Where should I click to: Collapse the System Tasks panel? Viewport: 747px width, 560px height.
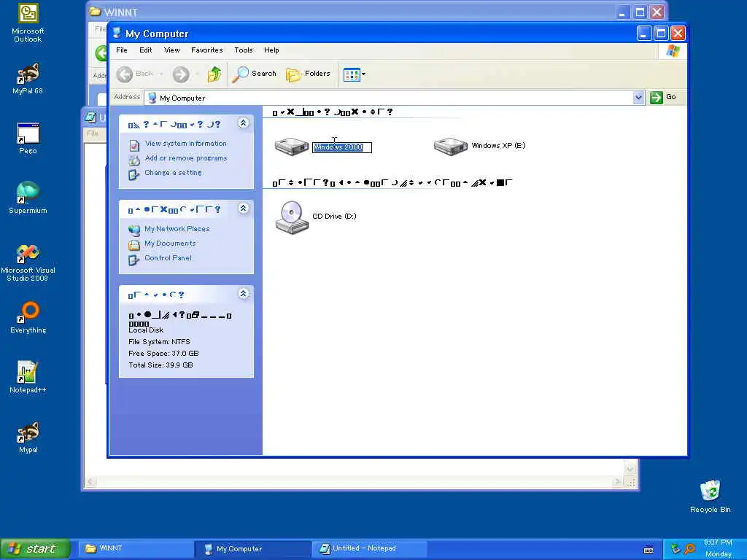[243, 123]
